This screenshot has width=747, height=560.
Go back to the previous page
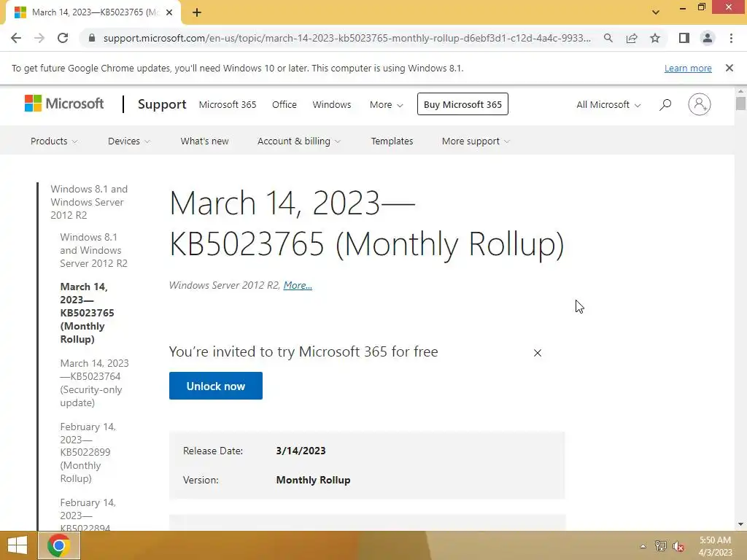click(x=16, y=38)
